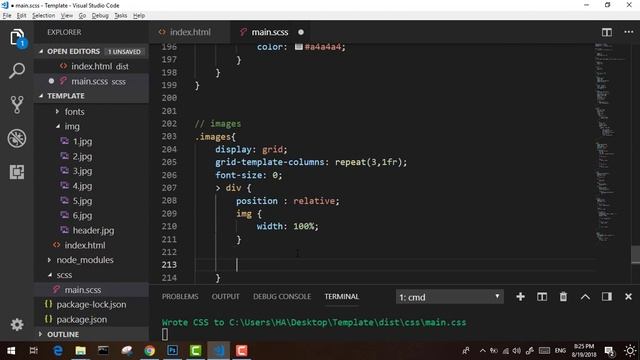Split the terminal panel
Viewport: 640px width, 360px height.
pos(542,297)
